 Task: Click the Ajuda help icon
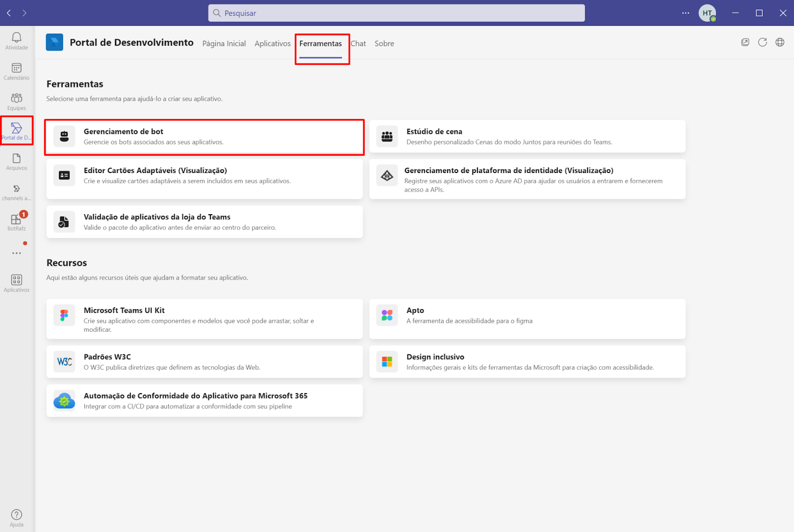point(16,518)
